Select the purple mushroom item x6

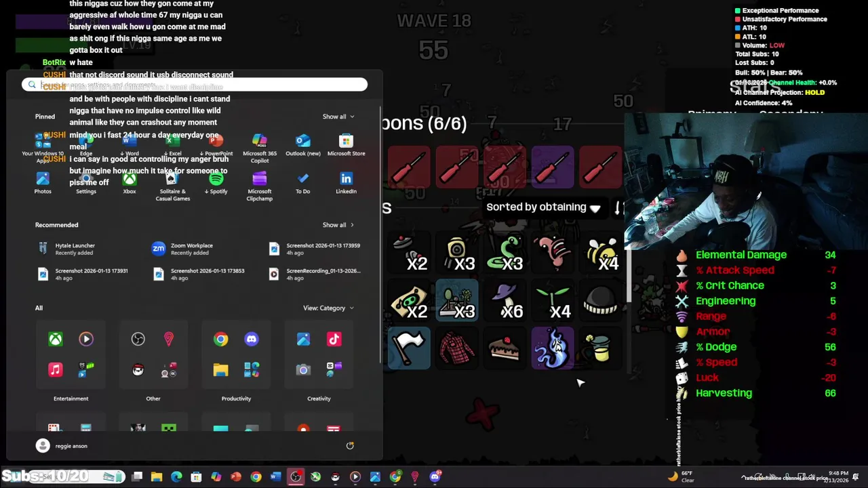tap(505, 301)
